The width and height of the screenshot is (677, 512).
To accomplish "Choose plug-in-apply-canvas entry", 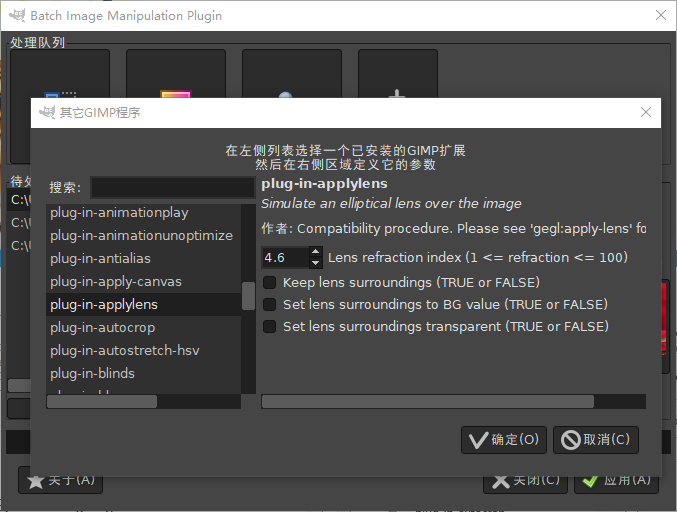I will [x=143, y=281].
